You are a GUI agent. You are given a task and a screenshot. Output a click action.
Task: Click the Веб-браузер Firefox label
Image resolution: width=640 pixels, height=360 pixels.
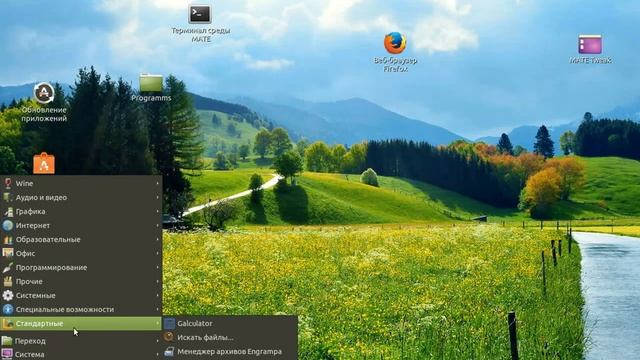click(395, 64)
